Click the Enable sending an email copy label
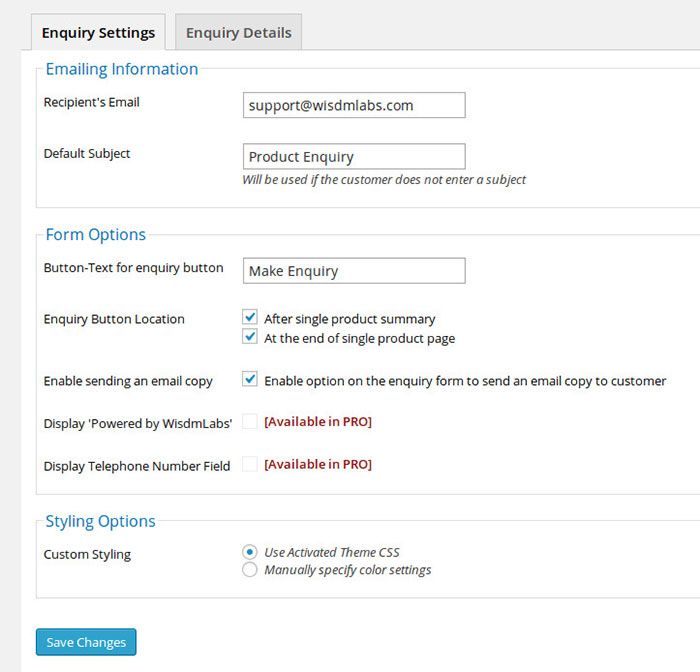The height and width of the screenshot is (672, 700). 128,381
